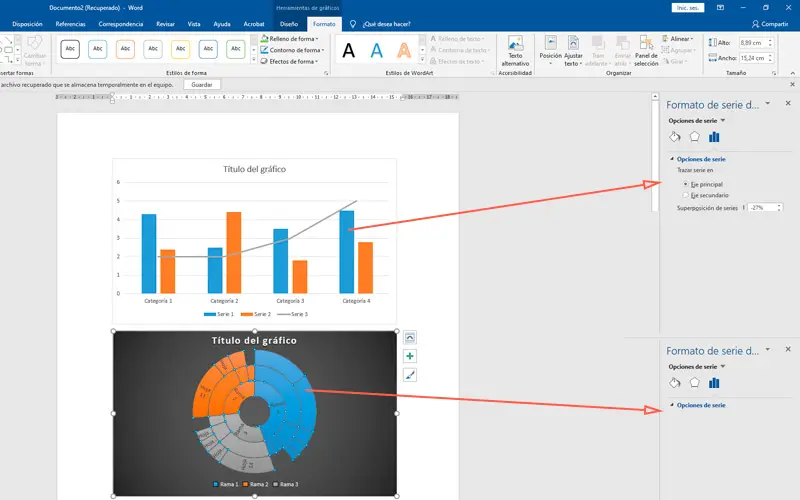
Task: Open the Acrobat tab
Action: (x=254, y=24)
